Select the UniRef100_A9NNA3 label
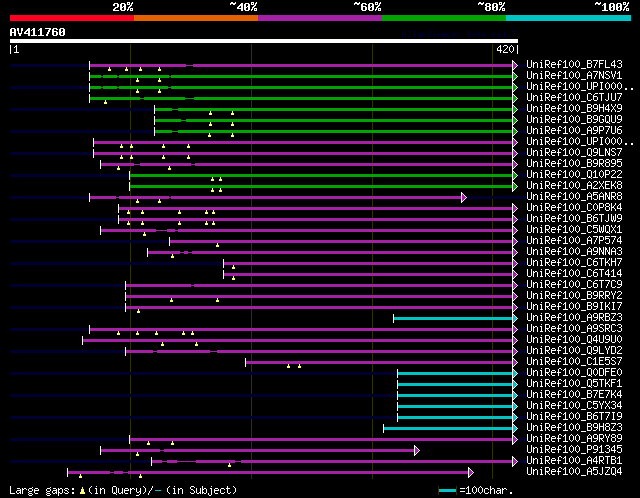This screenshot has width=640, height=498. point(574,252)
